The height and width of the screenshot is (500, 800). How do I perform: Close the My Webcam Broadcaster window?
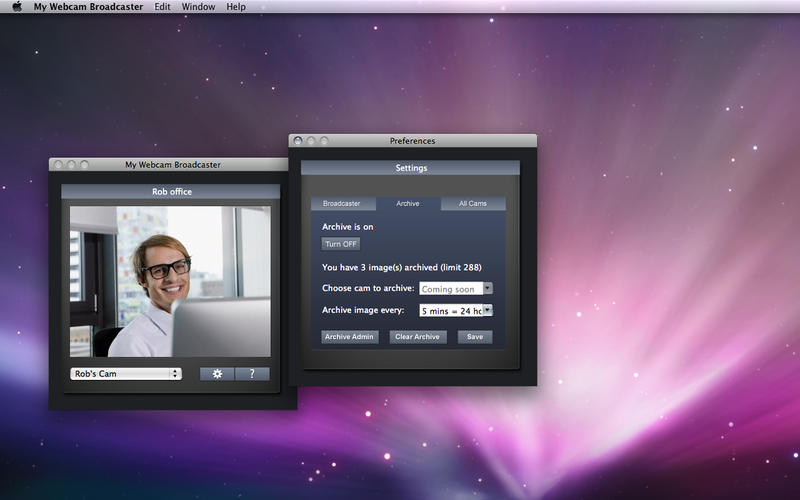58,164
